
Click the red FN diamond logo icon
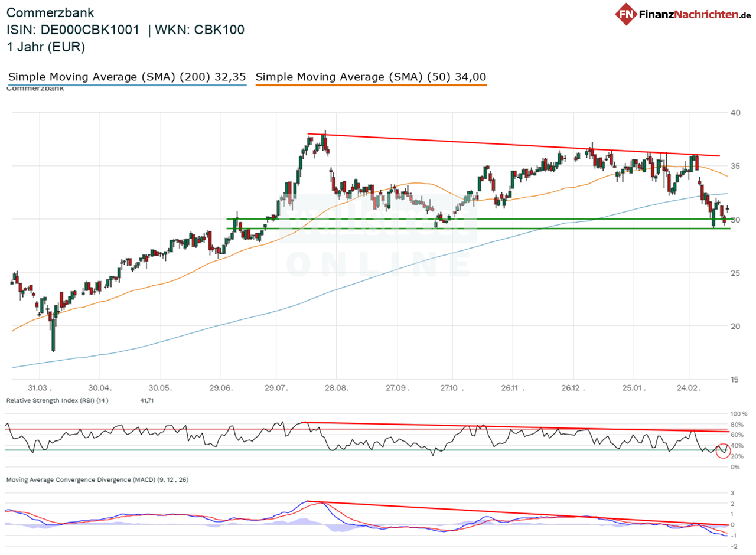click(625, 14)
